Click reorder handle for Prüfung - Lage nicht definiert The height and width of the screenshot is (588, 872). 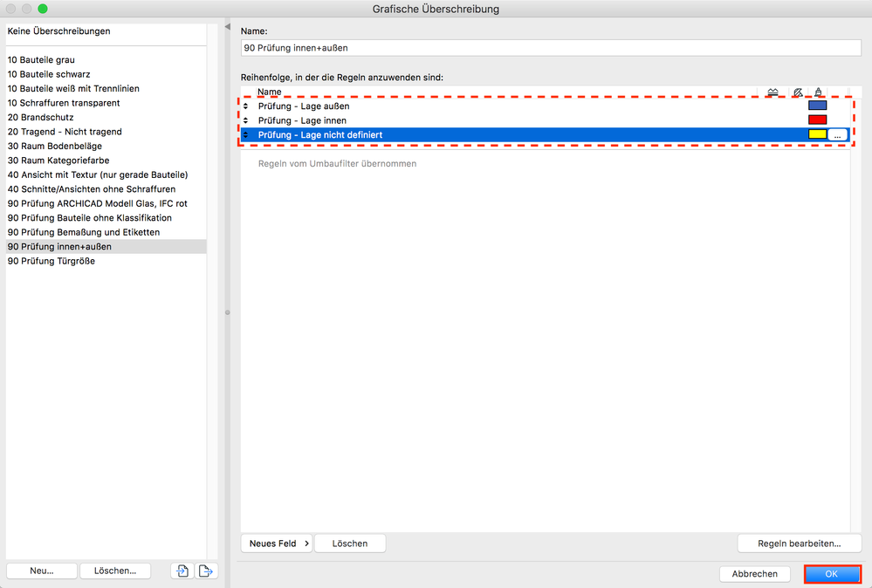pos(246,135)
